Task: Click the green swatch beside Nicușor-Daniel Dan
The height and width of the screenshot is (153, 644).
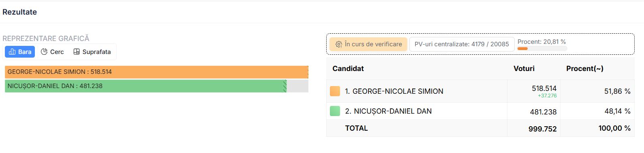Action: (x=335, y=111)
